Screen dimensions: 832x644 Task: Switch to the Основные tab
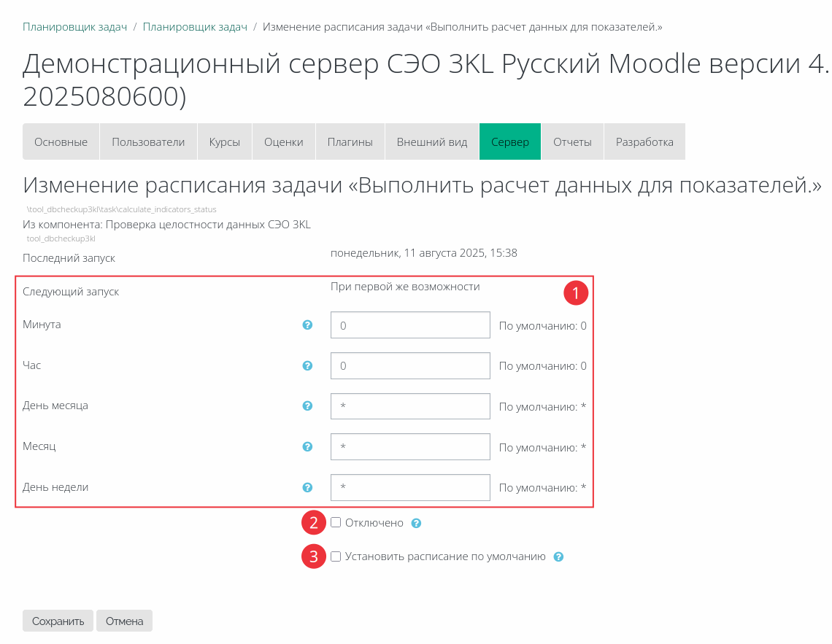click(x=61, y=141)
